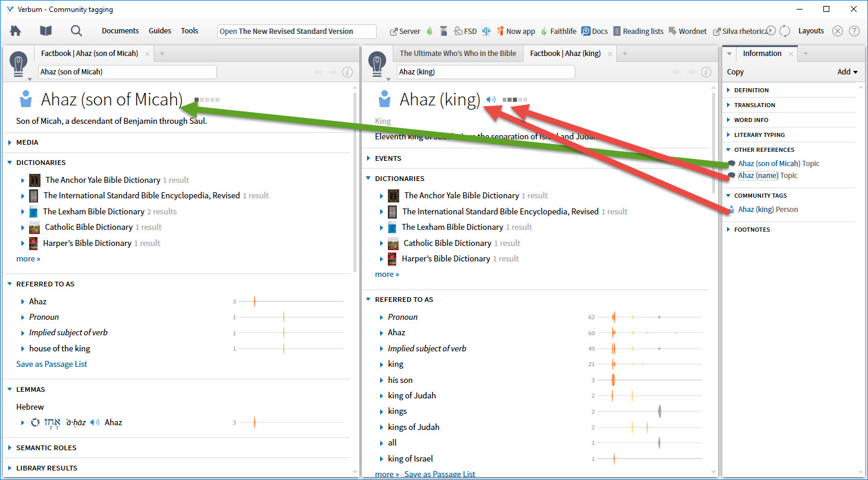Open the Layouts menu
868x480 pixels.
pyautogui.click(x=811, y=31)
